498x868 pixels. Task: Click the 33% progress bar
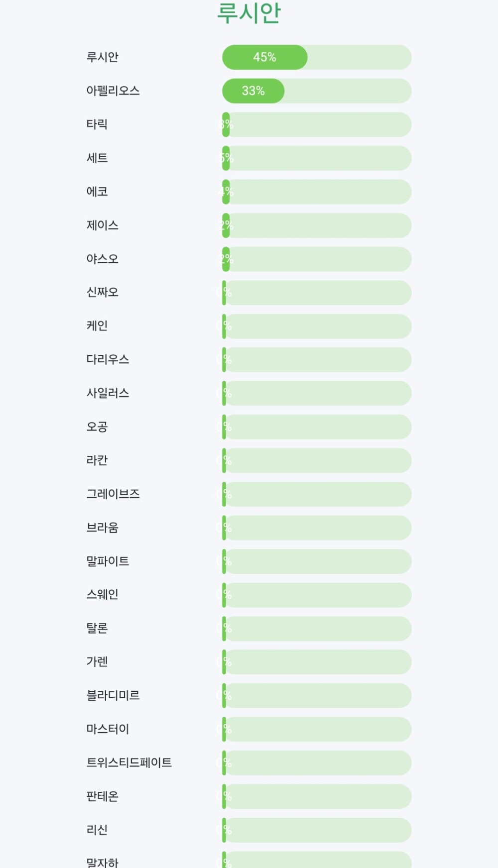[317, 91]
